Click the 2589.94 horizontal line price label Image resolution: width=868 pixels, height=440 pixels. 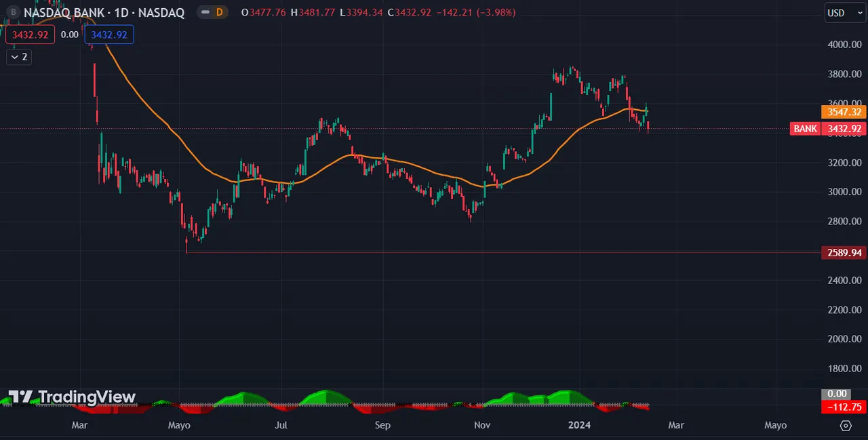(x=844, y=253)
